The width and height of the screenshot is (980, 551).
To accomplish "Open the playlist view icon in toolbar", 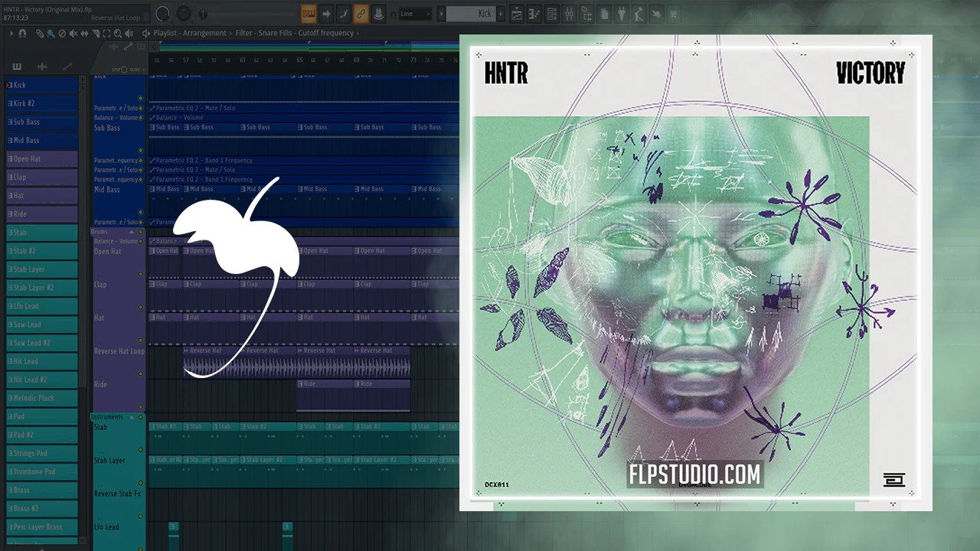I will [517, 14].
